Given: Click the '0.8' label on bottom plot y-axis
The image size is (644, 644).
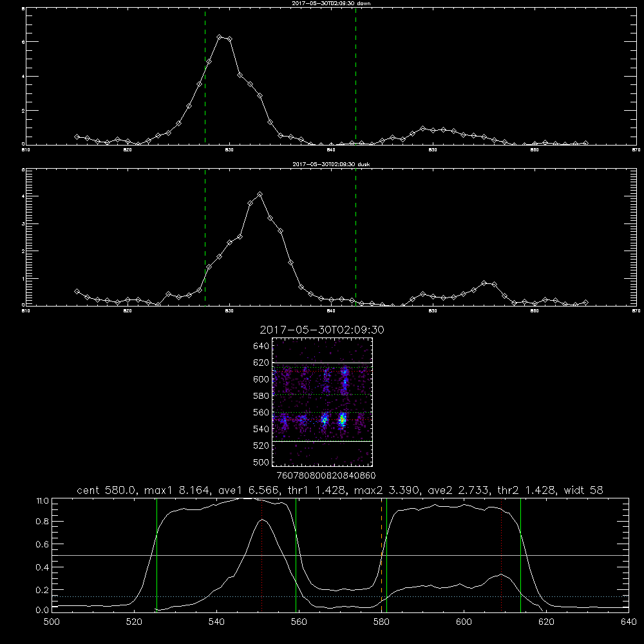Looking at the screenshot, I should (43, 522).
